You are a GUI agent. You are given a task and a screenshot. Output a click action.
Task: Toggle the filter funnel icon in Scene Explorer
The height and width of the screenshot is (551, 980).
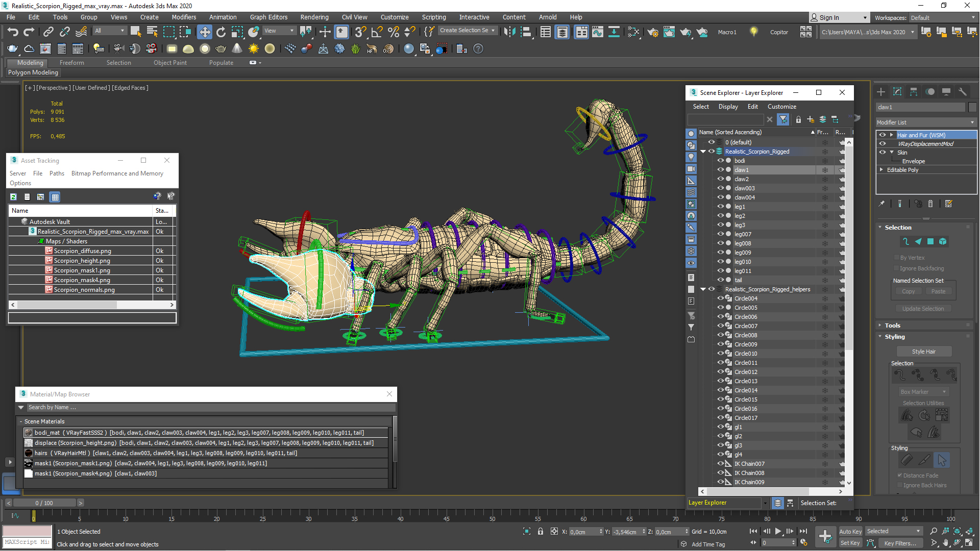tap(783, 119)
